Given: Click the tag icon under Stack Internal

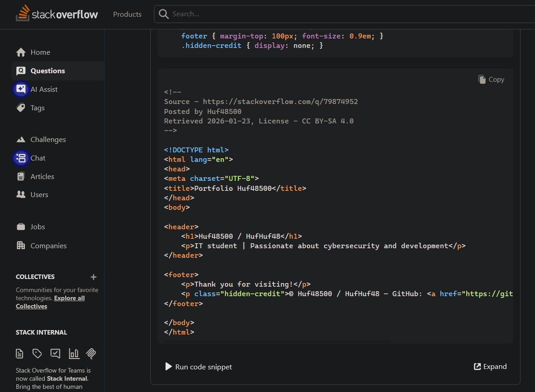Looking at the screenshot, I should pos(37,354).
